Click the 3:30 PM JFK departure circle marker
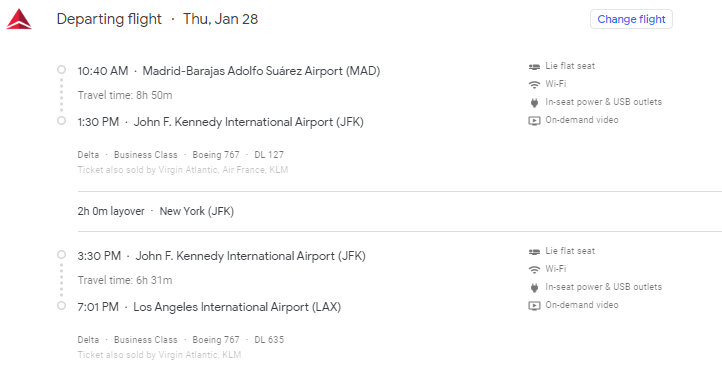Image resolution: width=722 pixels, height=368 pixels. pos(61,254)
